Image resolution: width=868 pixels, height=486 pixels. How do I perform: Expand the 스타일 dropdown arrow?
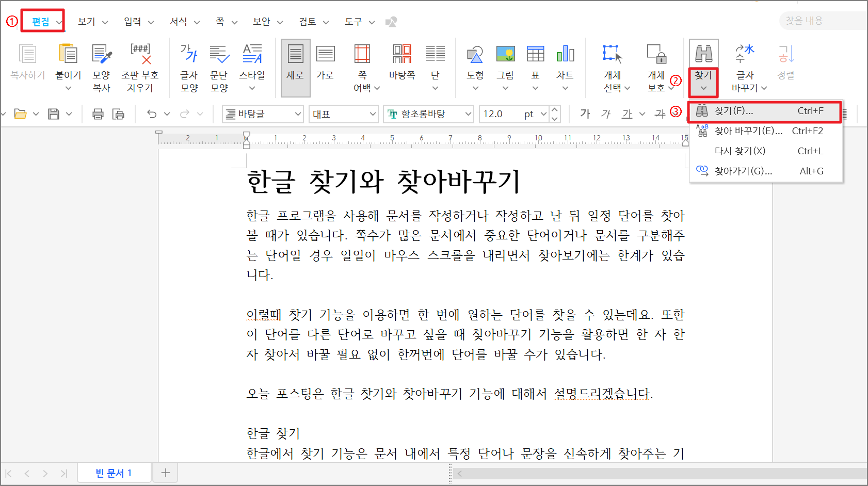pyautogui.click(x=252, y=88)
